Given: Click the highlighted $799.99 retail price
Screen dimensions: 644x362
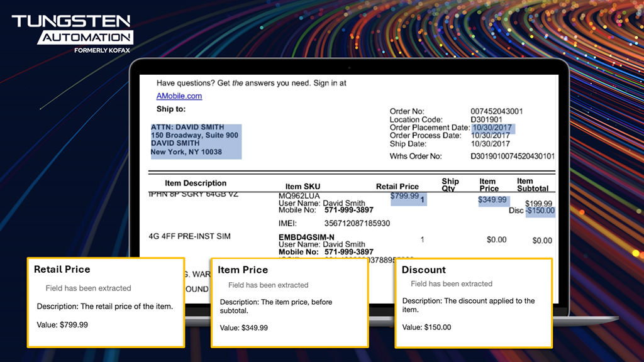Looking at the screenshot, I should tap(404, 196).
